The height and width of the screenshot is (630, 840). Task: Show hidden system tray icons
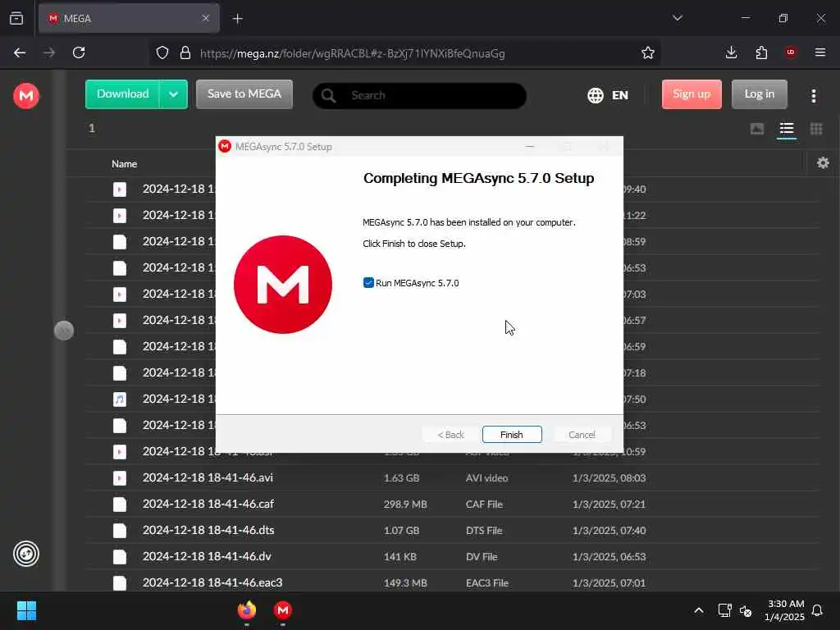(699, 610)
